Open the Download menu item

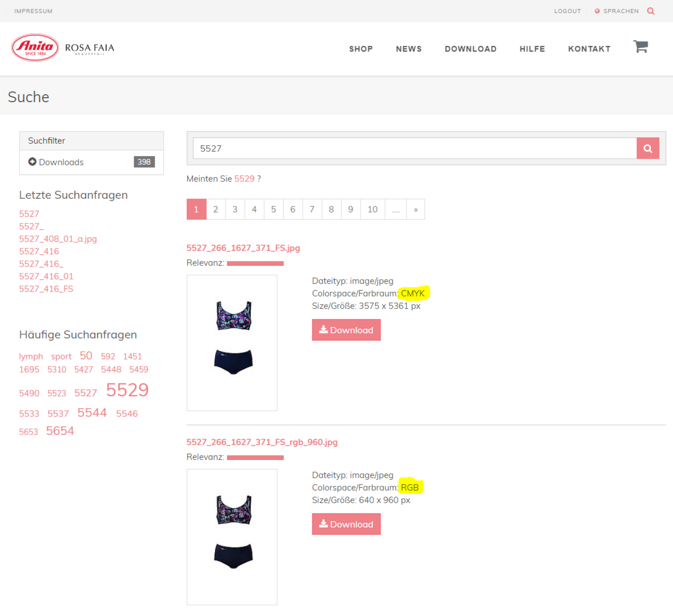(470, 49)
